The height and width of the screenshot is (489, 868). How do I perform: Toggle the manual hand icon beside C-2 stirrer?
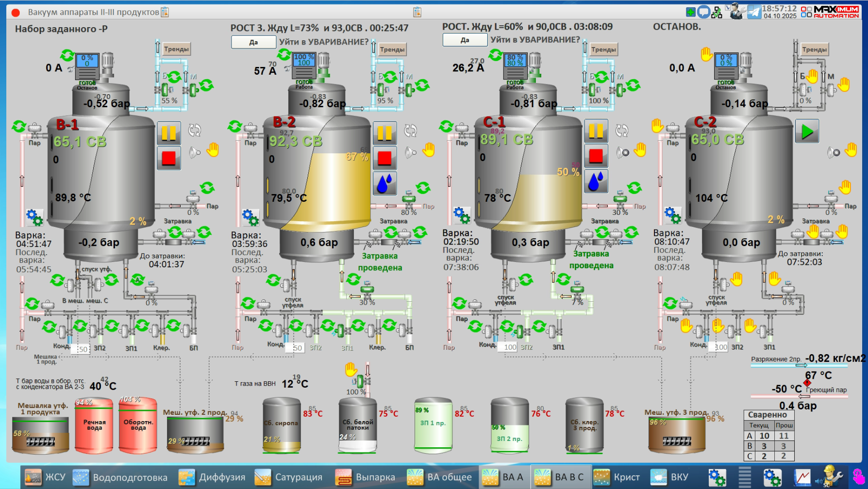pos(706,54)
